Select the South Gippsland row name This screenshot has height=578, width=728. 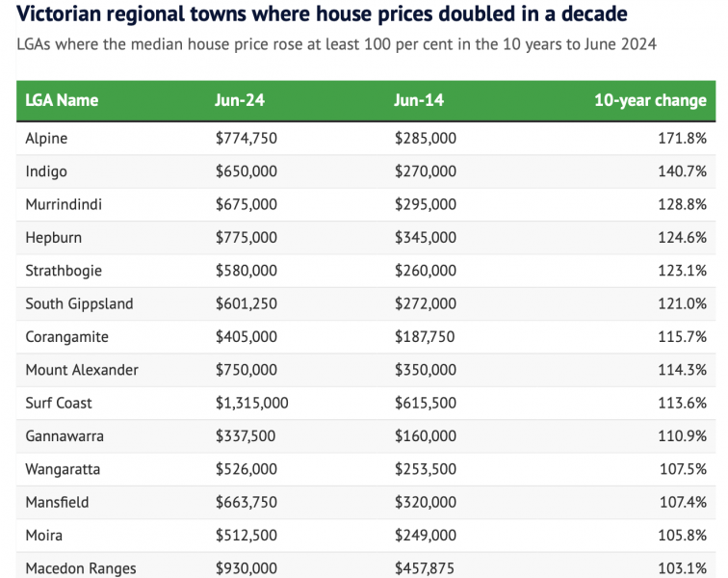[79, 303]
